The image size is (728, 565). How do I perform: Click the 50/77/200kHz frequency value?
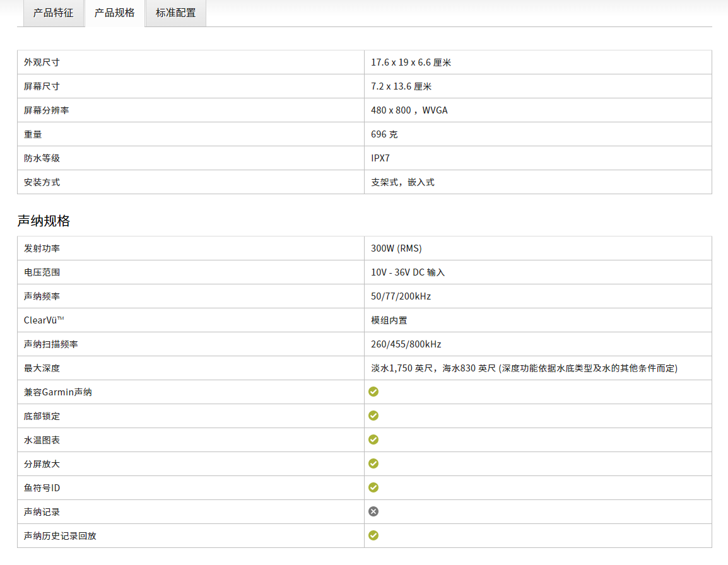[x=401, y=296]
